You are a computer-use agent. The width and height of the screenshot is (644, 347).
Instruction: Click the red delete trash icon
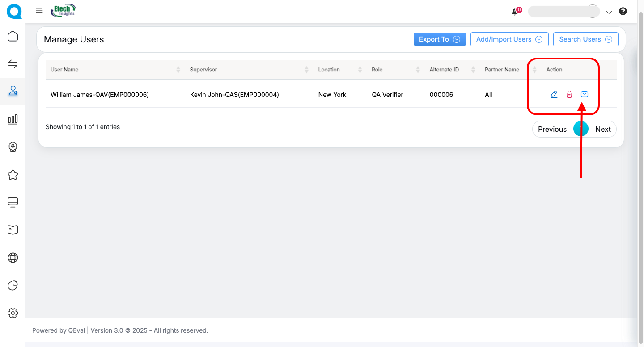click(569, 94)
